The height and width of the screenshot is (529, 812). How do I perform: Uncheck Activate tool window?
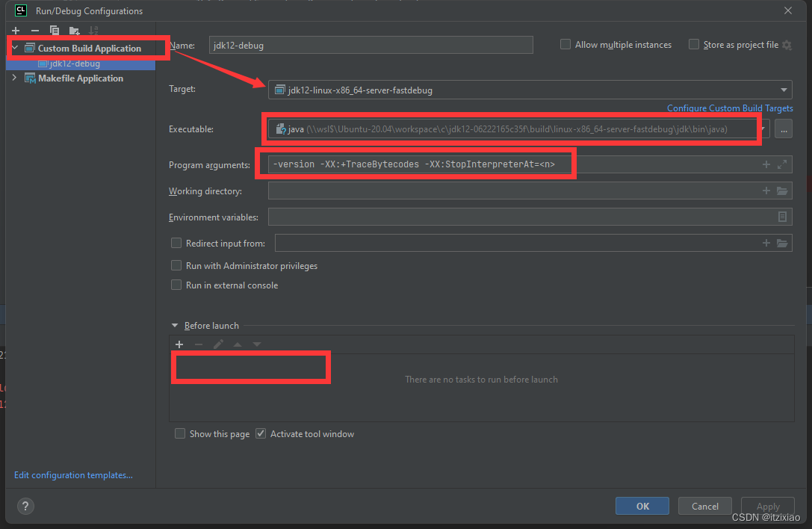coord(261,433)
